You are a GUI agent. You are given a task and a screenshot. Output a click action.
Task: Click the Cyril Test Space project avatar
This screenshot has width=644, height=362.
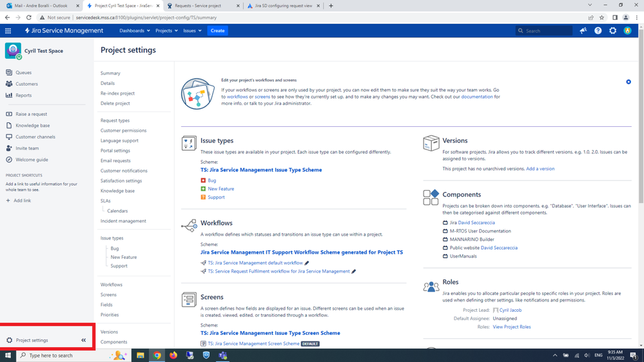point(13,51)
